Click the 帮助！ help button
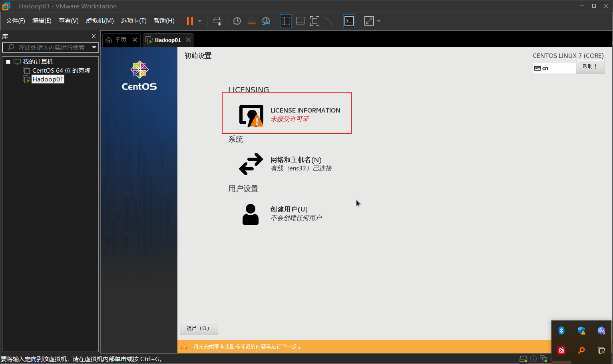The image size is (613, 364). [590, 67]
